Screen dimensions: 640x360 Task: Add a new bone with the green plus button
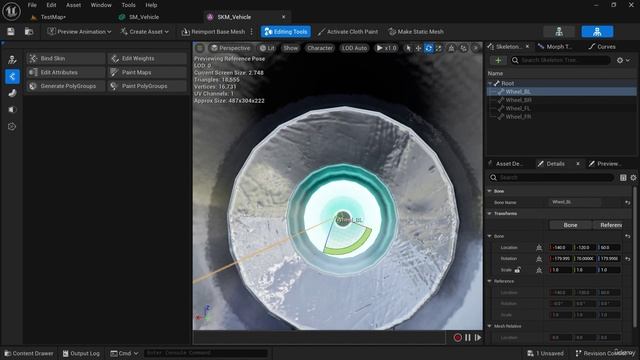(x=498, y=60)
